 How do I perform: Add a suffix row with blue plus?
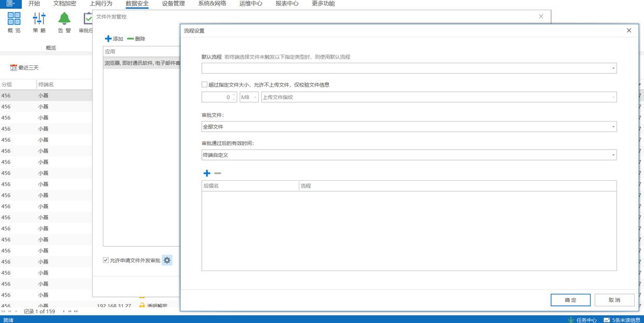[x=207, y=173]
